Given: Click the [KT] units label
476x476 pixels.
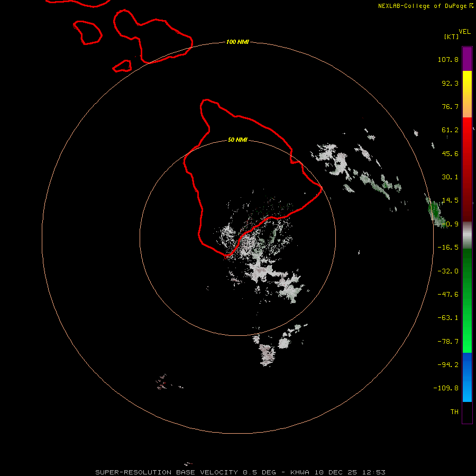Looking at the screenshot, I should pos(452,36).
